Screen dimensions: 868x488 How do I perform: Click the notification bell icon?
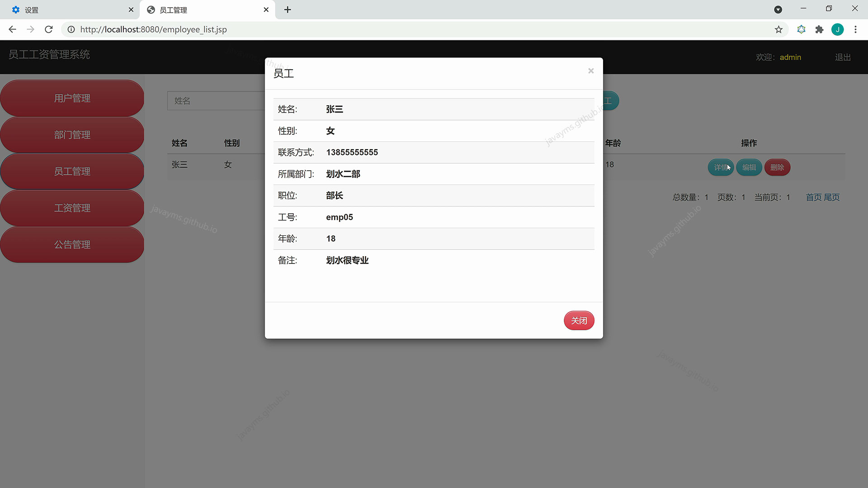click(x=802, y=29)
